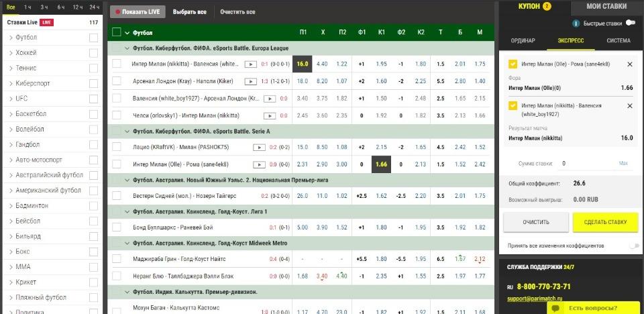Select highlighted K1 odds 1.66 for Интер Милан (Olle)

pos(381,164)
